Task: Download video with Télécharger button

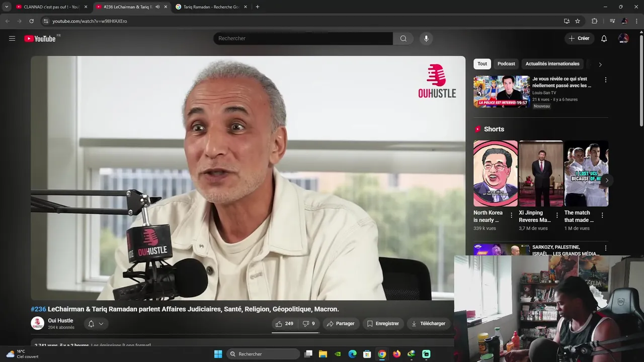Action: pos(428,323)
